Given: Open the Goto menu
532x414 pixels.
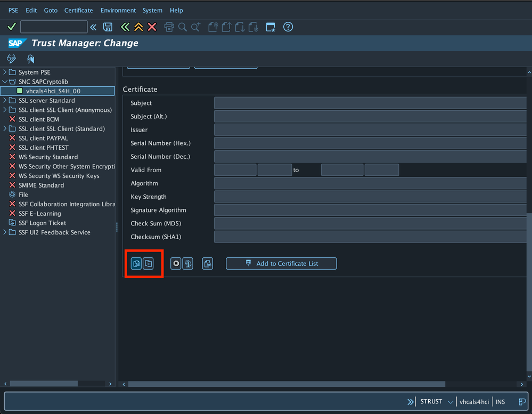Looking at the screenshot, I should 51,10.
